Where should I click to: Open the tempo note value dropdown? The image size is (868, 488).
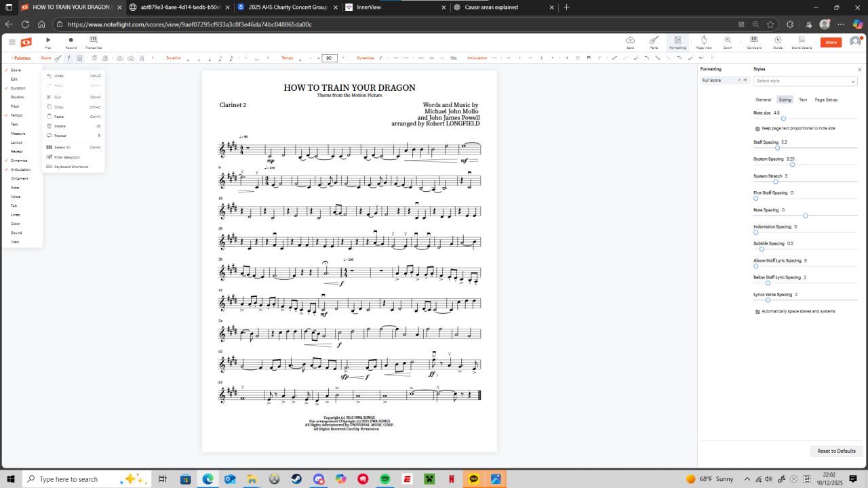click(309, 58)
